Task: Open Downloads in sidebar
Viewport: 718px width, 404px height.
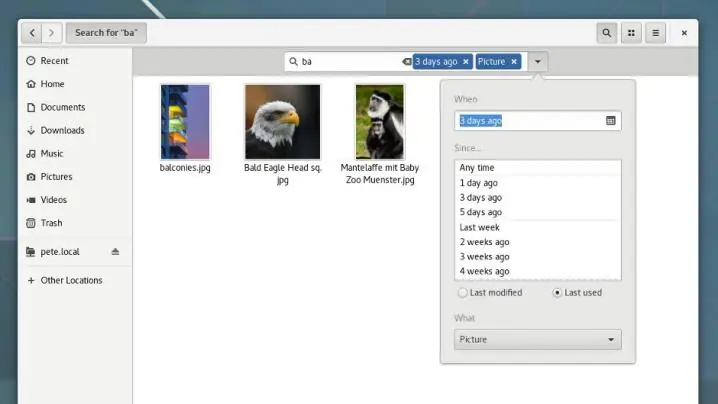Action: point(76,130)
